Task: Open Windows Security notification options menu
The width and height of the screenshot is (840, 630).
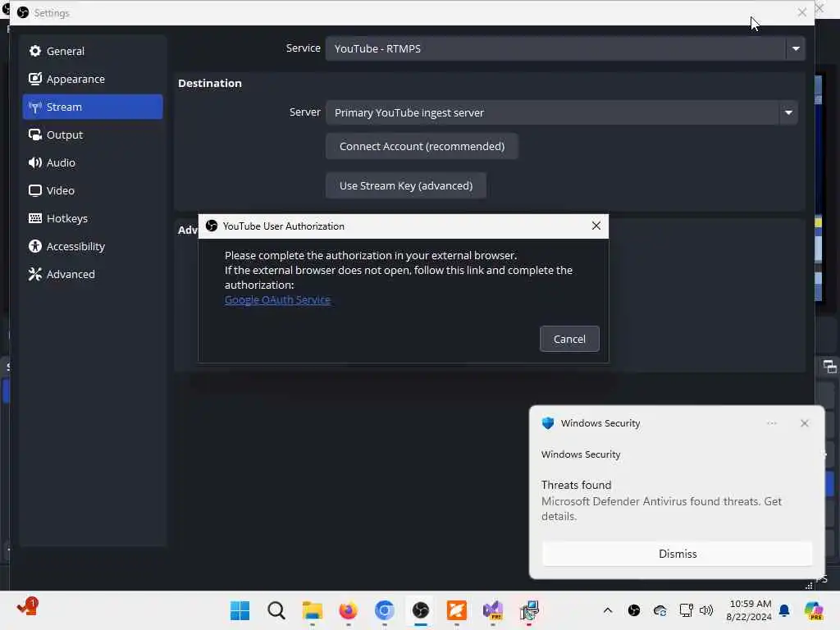Action: click(x=771, y=423)
